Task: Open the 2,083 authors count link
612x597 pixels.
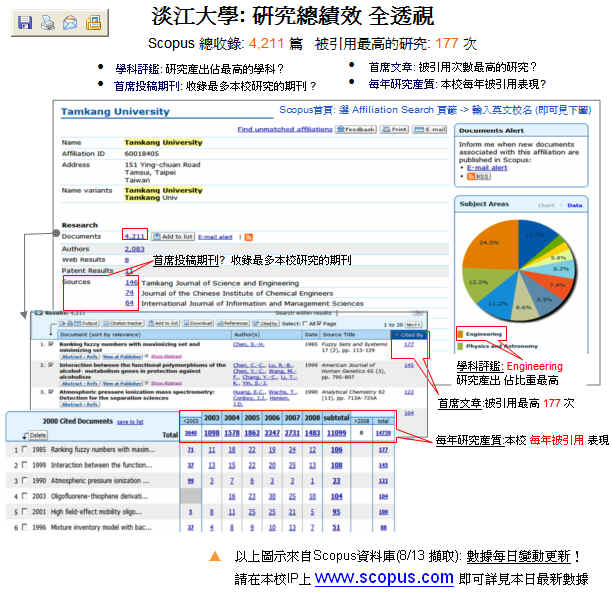Action: 134,249
